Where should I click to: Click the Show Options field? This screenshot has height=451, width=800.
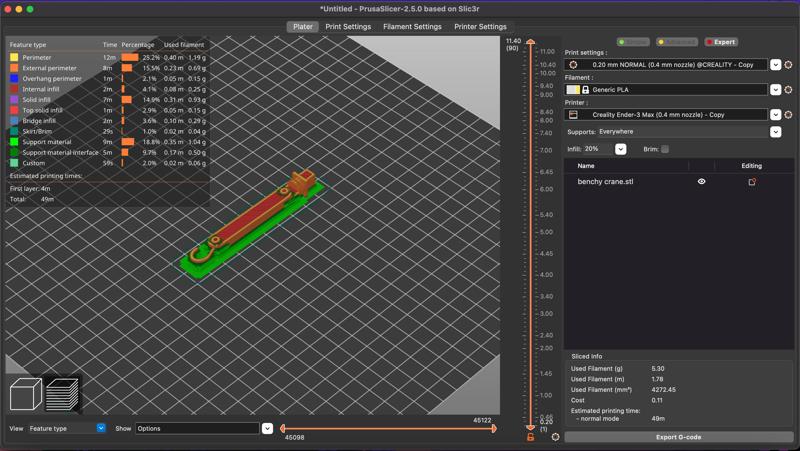(x=197, y=428)
